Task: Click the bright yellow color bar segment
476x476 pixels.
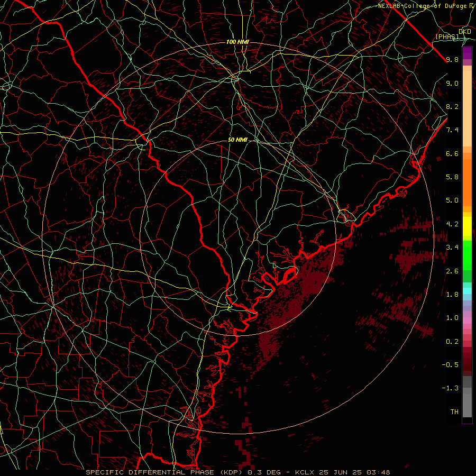Action: (467, 226)
